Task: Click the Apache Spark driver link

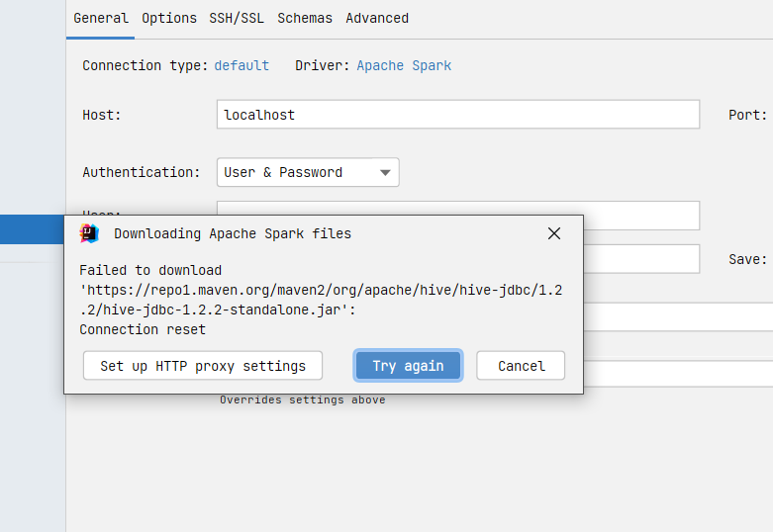Action: 404,65
